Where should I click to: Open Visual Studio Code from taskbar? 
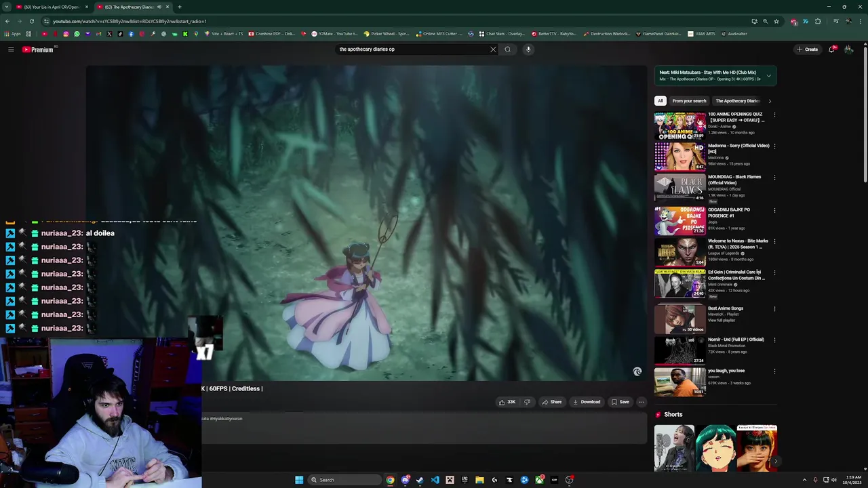pyautogui.click(x=435, y=480)
